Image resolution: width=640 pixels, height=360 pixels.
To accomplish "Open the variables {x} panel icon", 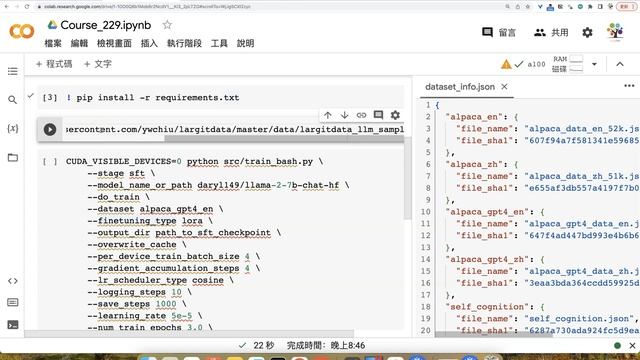I will [x=13, y=128].
